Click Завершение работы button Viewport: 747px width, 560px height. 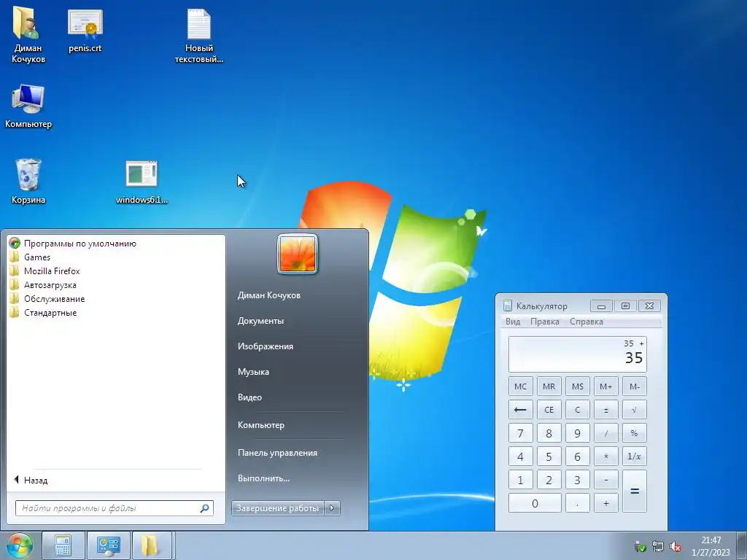pos(277,508)
